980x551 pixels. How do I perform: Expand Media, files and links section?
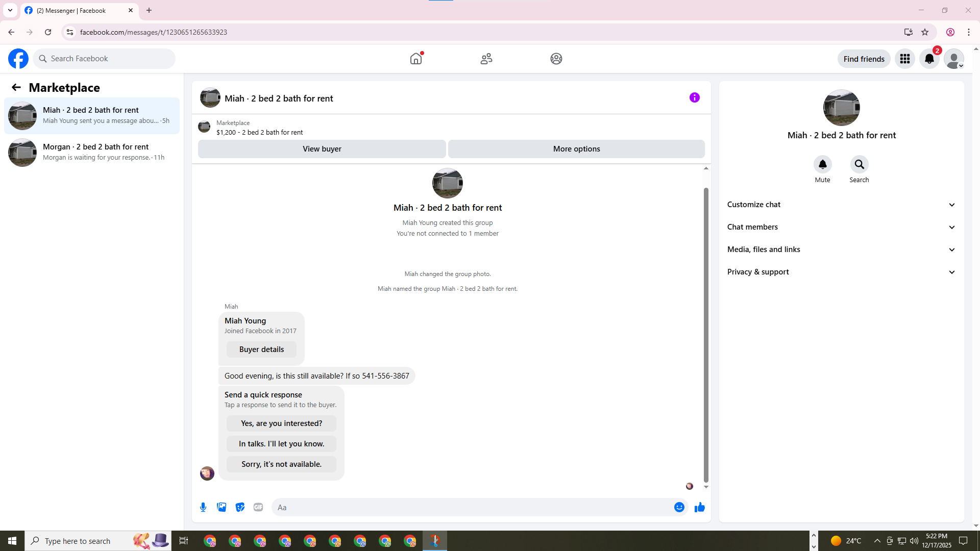point(841,249)
